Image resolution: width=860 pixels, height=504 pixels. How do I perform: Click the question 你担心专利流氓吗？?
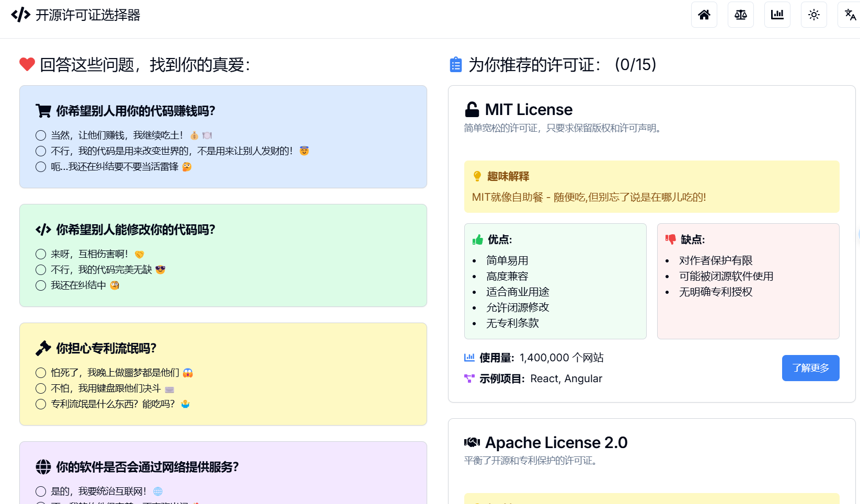coord(107,348)
